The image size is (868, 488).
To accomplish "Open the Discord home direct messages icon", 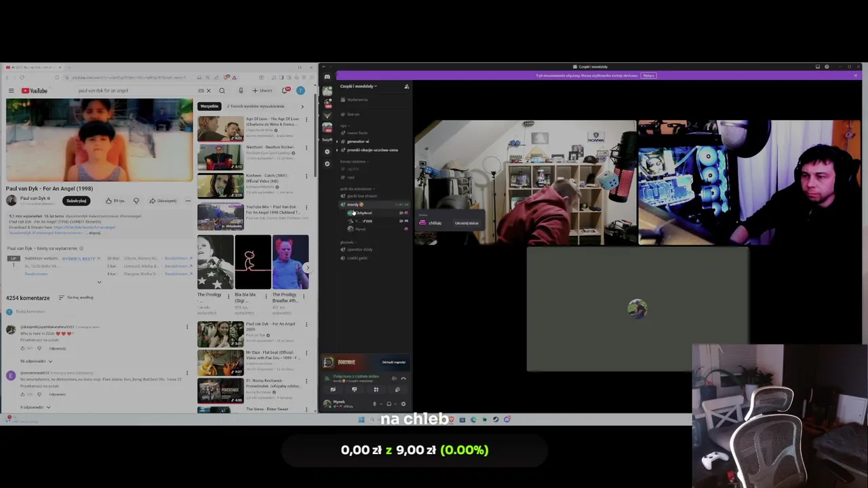I will (x=327, y=77).
